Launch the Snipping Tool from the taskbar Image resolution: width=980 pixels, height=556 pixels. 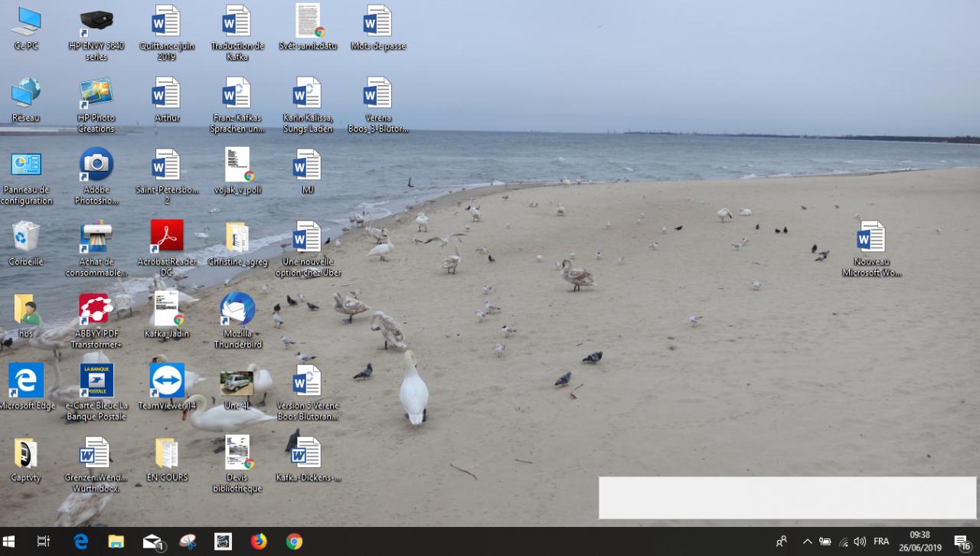pyautogui.click(x=188, y=541)
